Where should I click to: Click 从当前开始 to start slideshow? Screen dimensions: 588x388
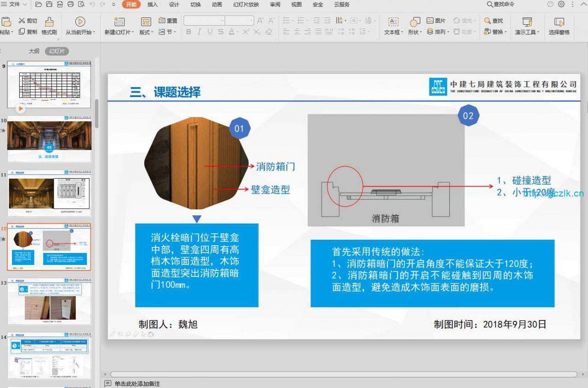pos(80,32)
